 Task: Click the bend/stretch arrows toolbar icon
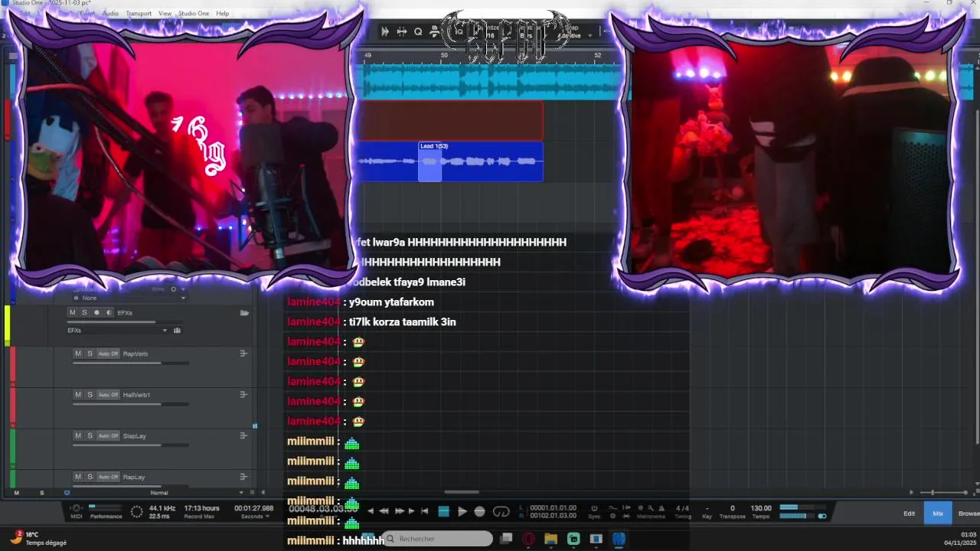(x=401, y=31)
